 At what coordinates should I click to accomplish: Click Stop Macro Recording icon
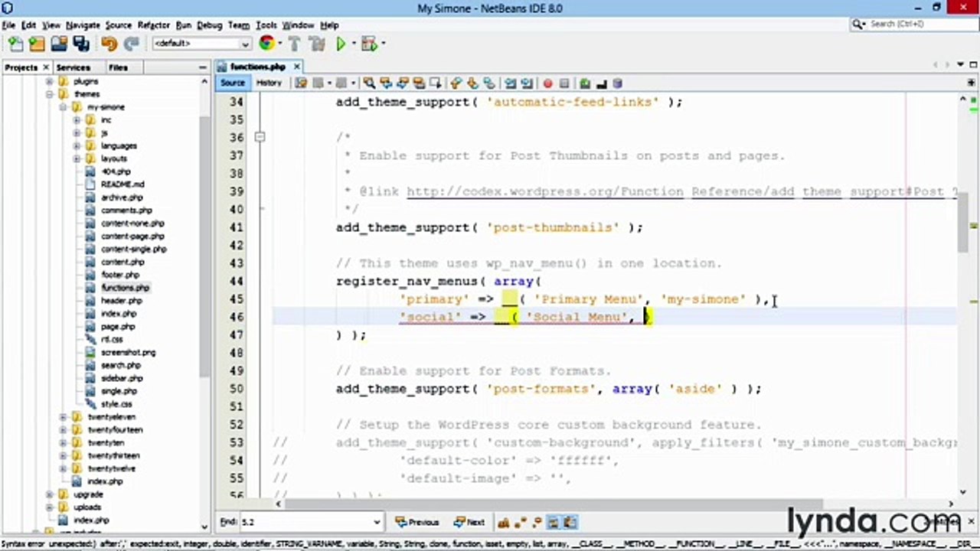pos(564,83)
